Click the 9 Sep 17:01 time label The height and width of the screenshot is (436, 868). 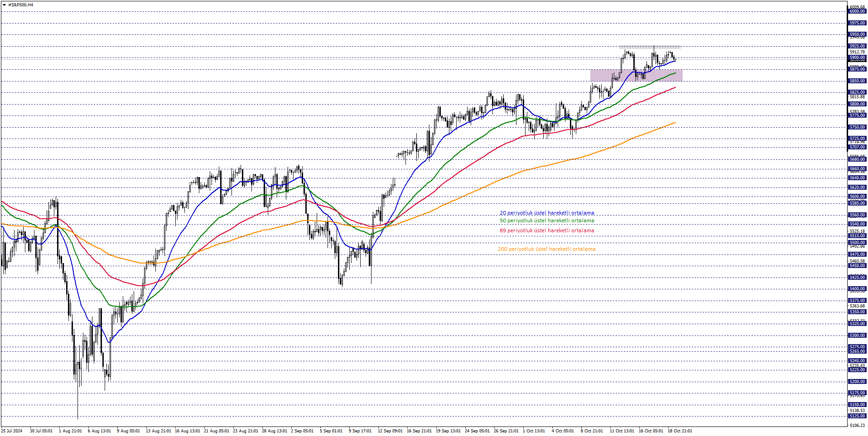click(x=360, y=431)
